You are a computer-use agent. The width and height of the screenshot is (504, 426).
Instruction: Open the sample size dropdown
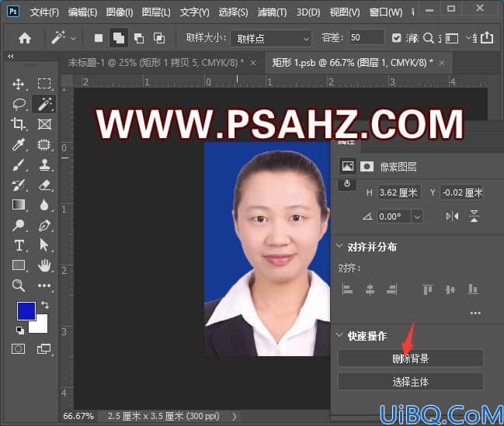[271, 39]
